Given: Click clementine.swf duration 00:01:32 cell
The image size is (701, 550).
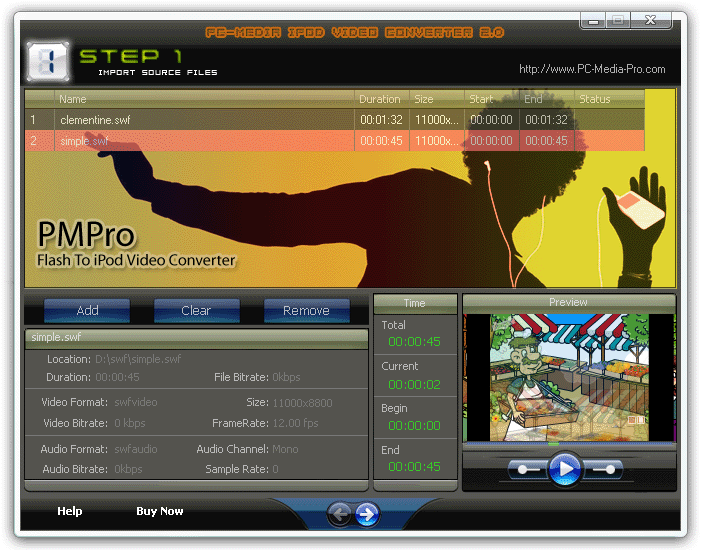Looking at the screenshot, I should pyautogui.click(x=381, y=120).
